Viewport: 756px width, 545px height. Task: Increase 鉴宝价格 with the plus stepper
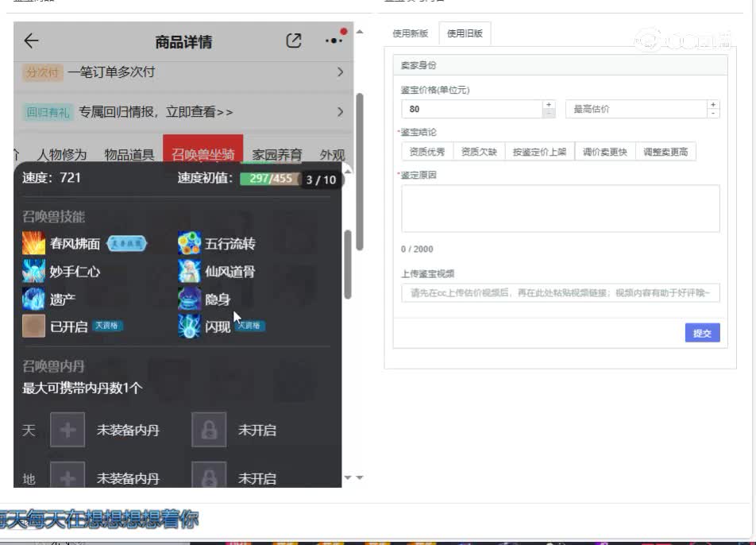(549, 105)
